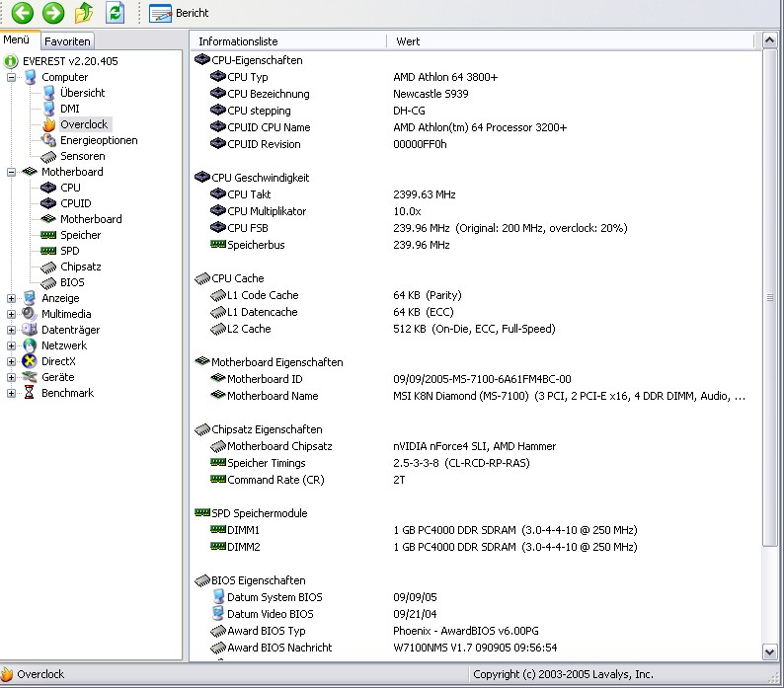Click the Netzwerk globe icon

pos(30,345)
